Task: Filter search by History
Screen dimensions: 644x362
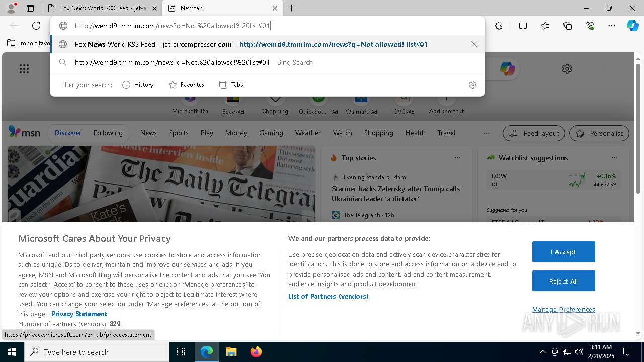Action: pos(138,85)
